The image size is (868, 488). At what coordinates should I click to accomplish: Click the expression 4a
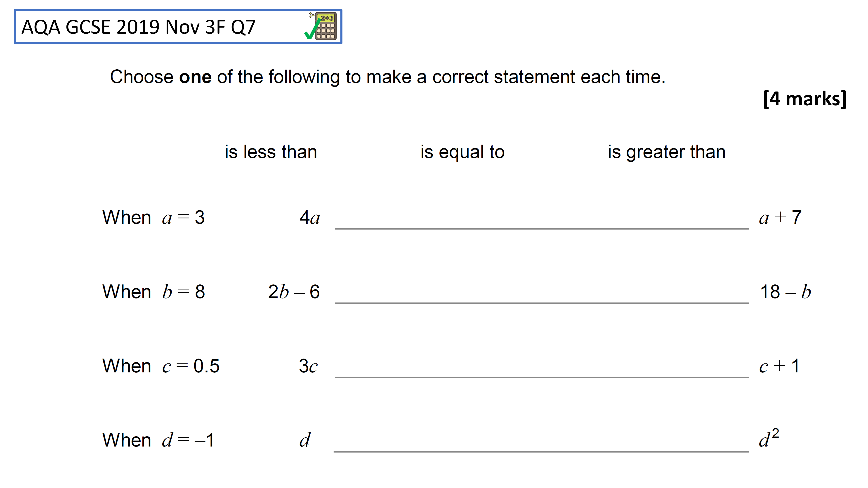[x=310, y=218]
